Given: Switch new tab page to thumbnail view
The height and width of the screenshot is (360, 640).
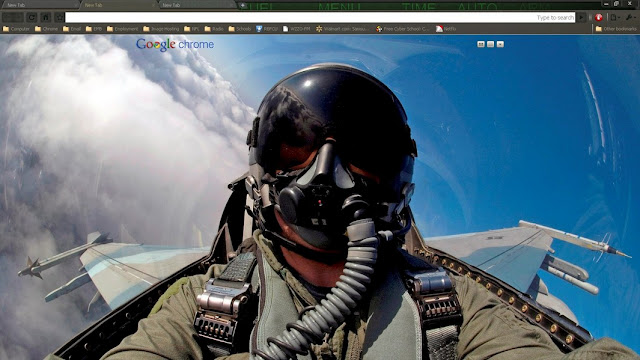Looking at the screenshot, I should 481,44.
